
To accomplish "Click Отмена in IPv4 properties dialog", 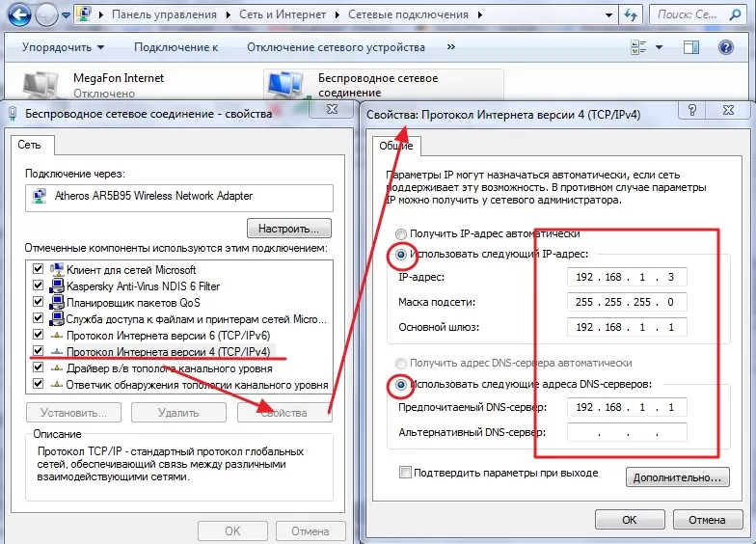I will tap(708, 520).
